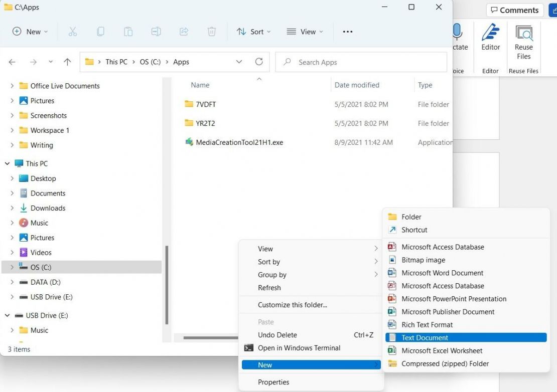Click Open in Windows Terminal
The image size is (557, 392).
tap(311, 348)
